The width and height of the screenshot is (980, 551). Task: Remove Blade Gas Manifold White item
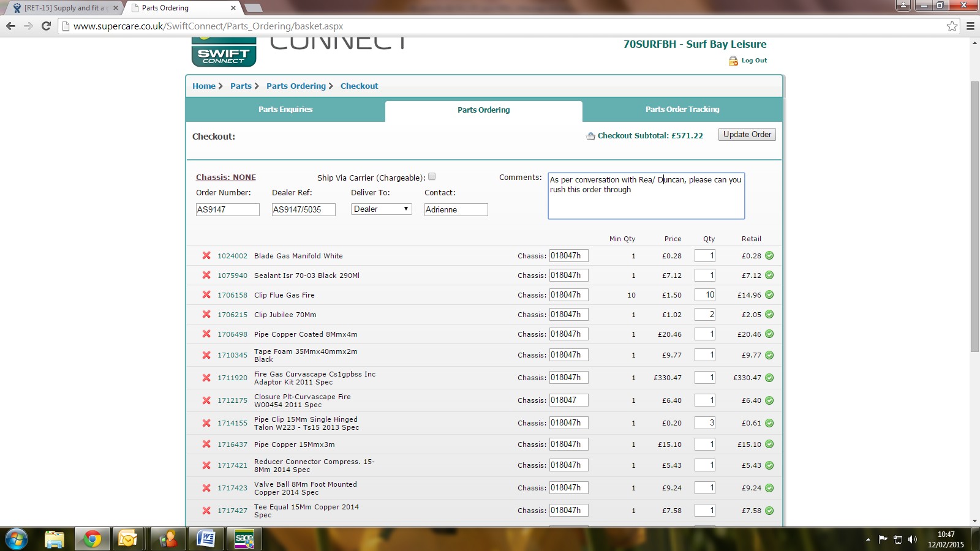tap(206, 256)
